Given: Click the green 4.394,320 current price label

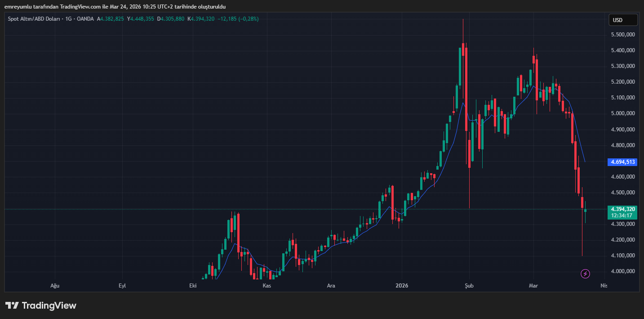Looking at the screenshot, I should [622, 209].
